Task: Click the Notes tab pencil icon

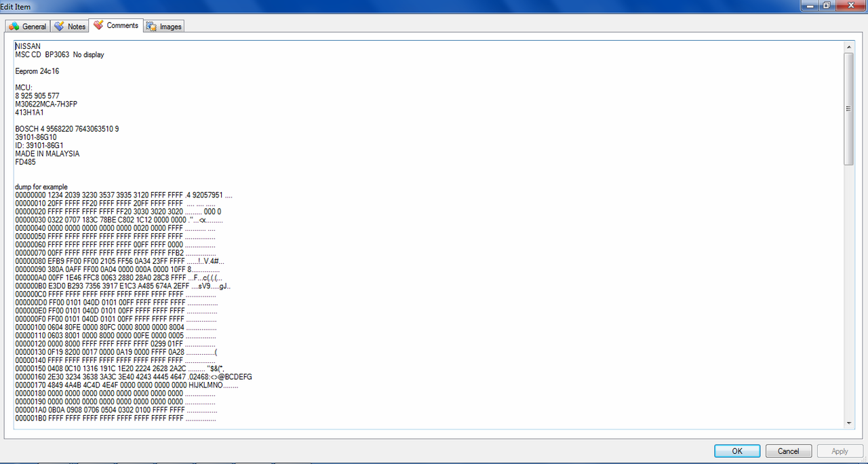Action: (x=60, y=26)
